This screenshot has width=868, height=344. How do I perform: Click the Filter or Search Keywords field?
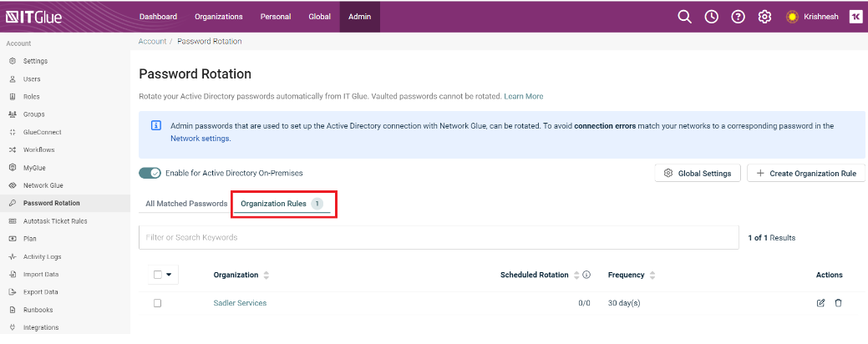click(x=439, y=237)
